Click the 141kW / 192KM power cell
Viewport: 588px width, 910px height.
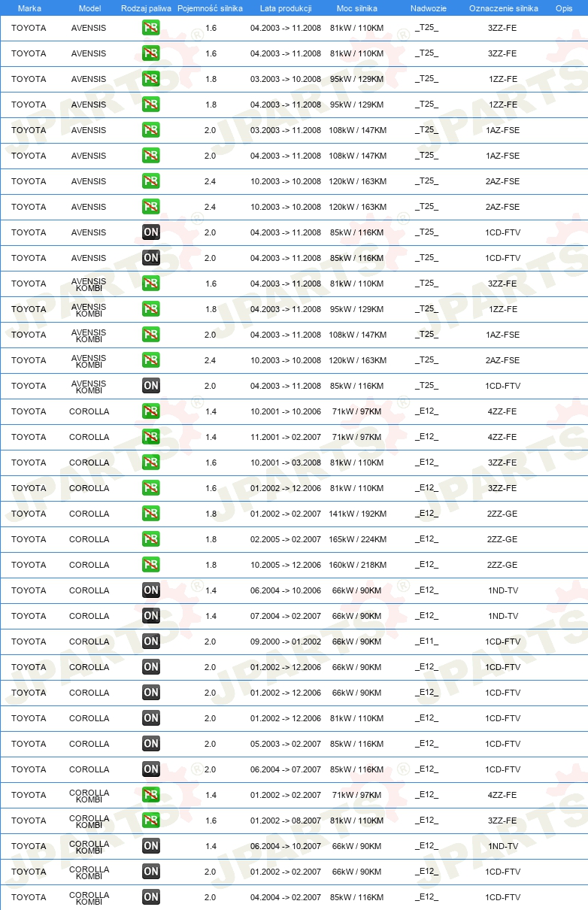[357, 514]
